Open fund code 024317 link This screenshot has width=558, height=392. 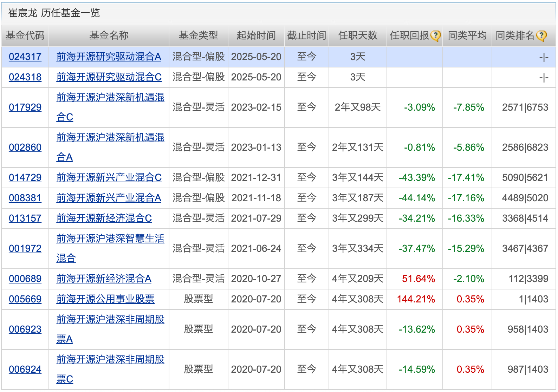tap(25, 57)
